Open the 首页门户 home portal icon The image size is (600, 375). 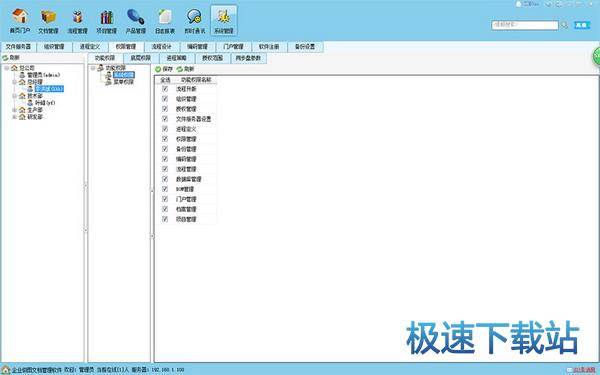pyautogui.click(x=19, y=21)
